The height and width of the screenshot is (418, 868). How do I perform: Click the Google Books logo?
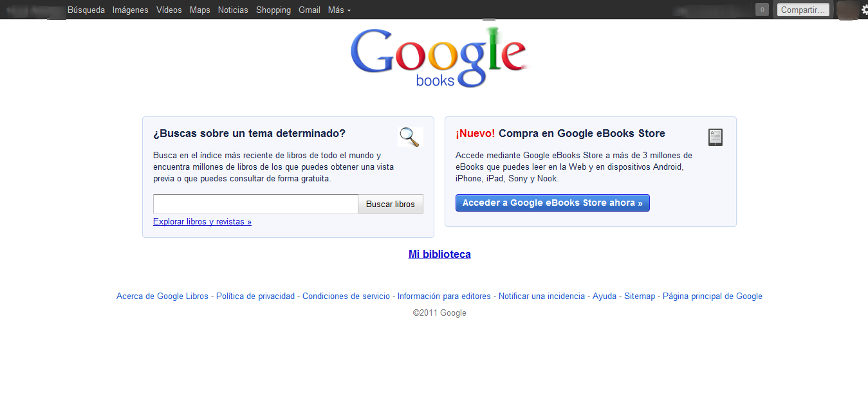(439, 57)
